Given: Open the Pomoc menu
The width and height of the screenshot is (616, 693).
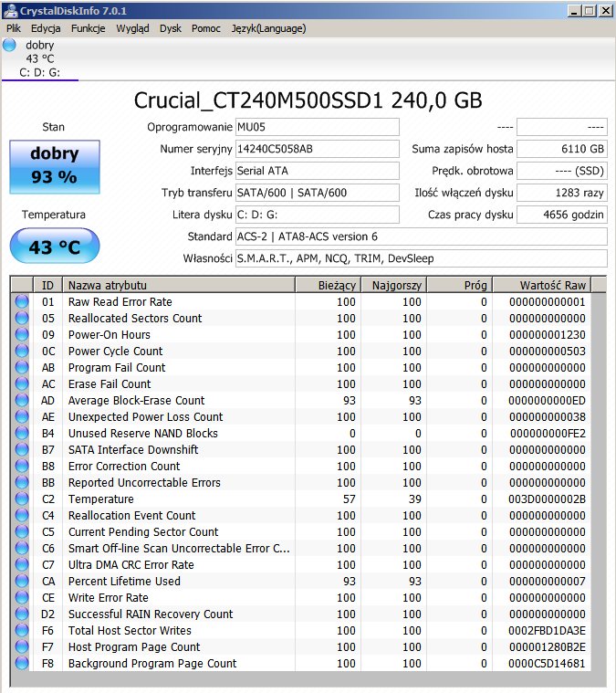Looking at the screenshot, I should click(205, 28).
